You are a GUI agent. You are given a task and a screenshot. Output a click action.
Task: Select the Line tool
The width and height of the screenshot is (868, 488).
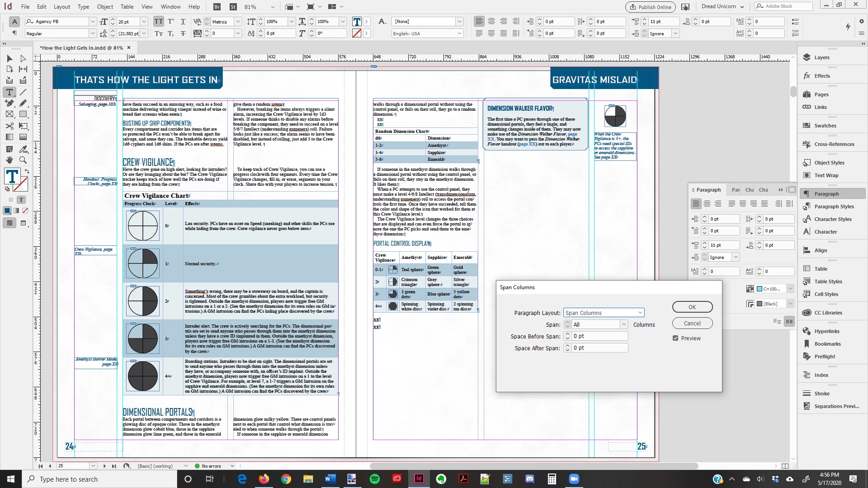tap(23, 92)
